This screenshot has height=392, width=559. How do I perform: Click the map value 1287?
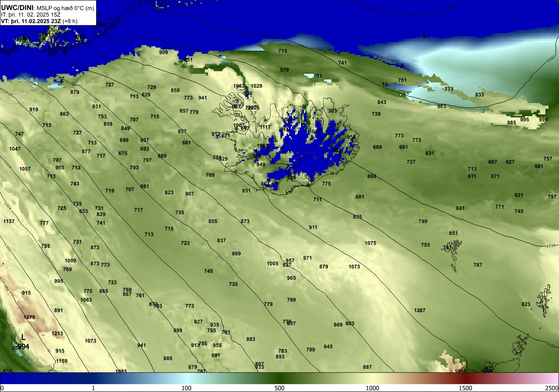(x=420, y=310)
